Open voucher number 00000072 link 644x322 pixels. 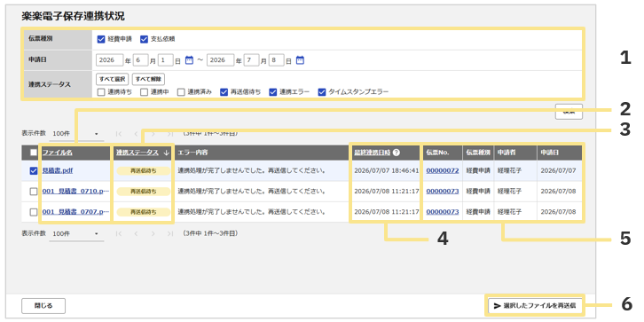point(443,170)
